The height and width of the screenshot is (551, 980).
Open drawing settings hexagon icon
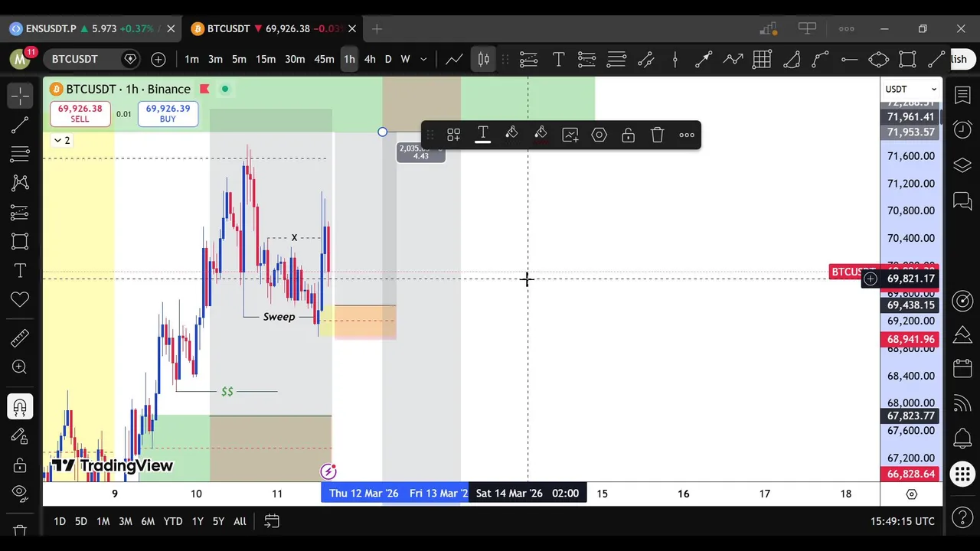599,135
